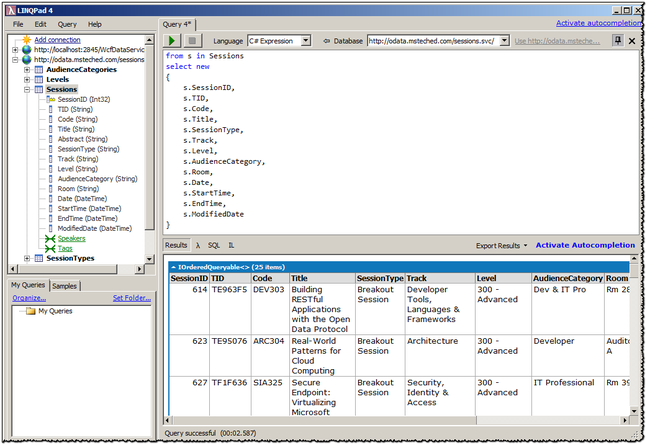Click the SessionType column header
The height and width of the screenshot is (448, 650).
(380, 278)
